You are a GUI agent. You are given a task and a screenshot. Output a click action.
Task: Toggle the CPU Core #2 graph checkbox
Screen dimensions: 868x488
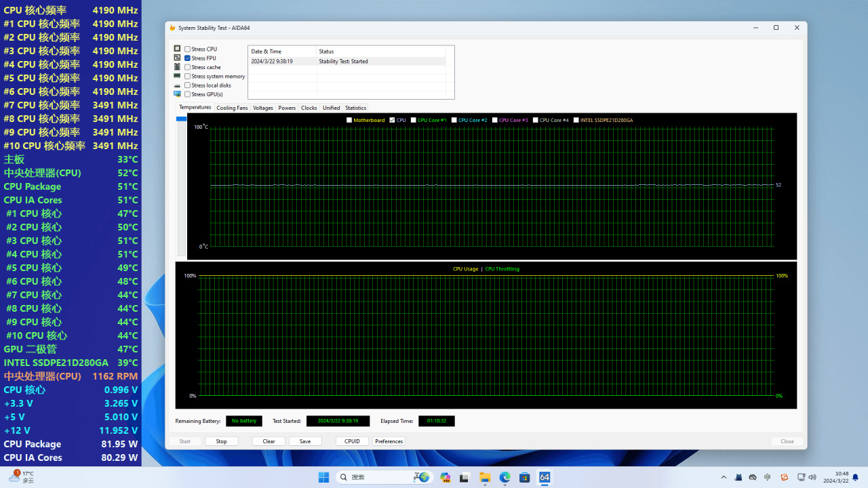coord(454,120)
